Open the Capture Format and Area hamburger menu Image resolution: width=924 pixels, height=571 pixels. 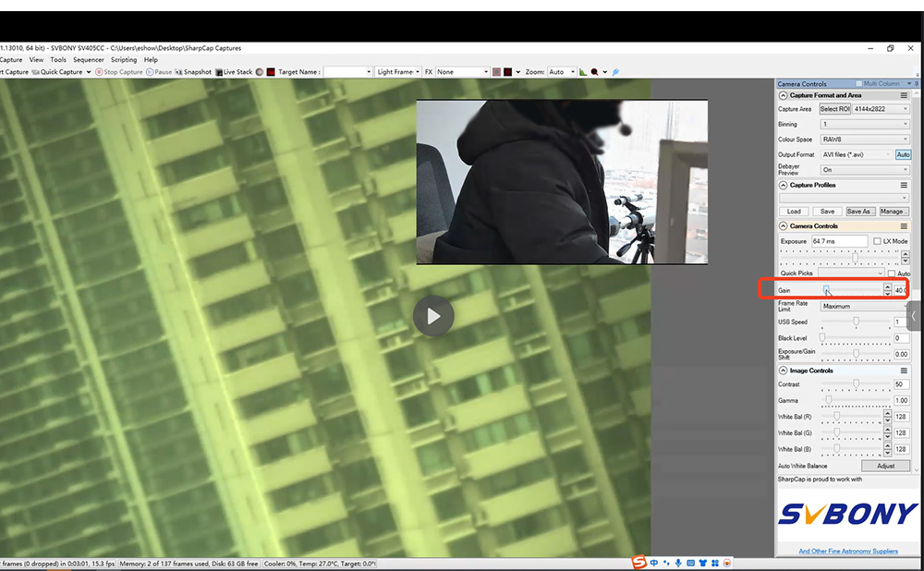click(904, 95)
